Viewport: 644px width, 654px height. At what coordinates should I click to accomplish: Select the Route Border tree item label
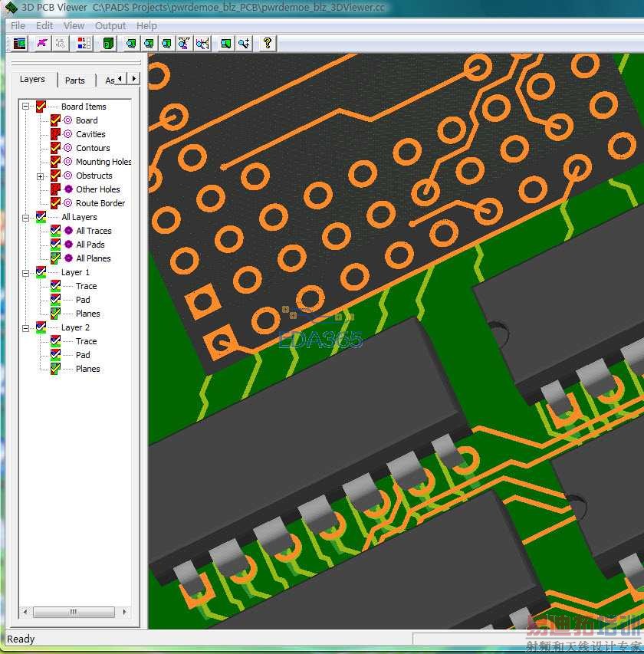pyautogui.click(x=100, y=203)
